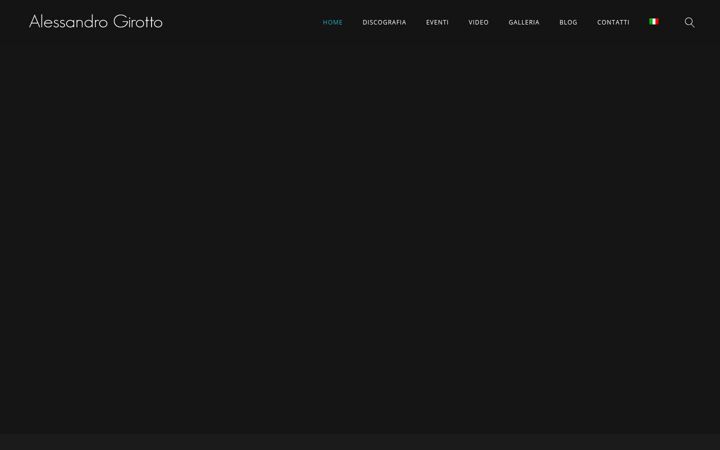Image resolution: width=720 pixels, height=450 pixels.
Task: Open the Contatti page
Action: (x=613, y=22)
